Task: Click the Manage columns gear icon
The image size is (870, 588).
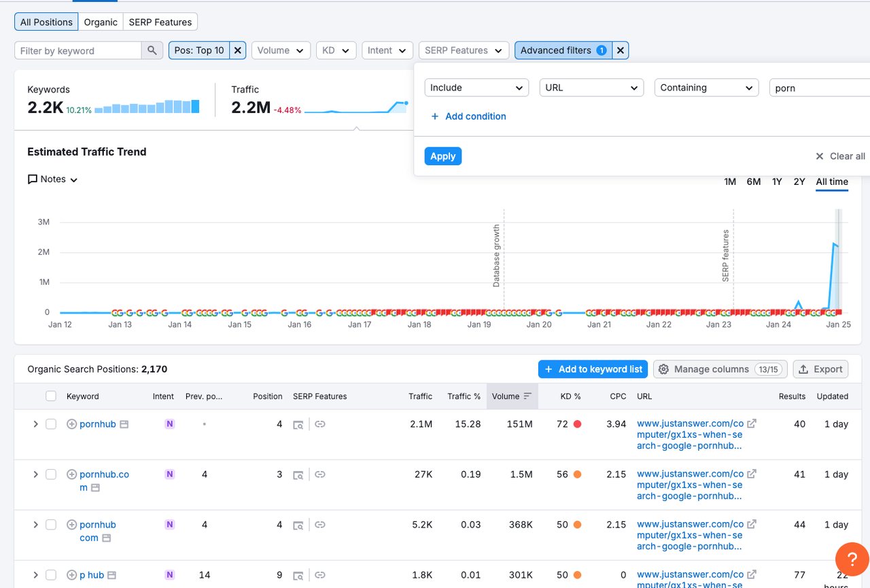Action: [664, 369]
